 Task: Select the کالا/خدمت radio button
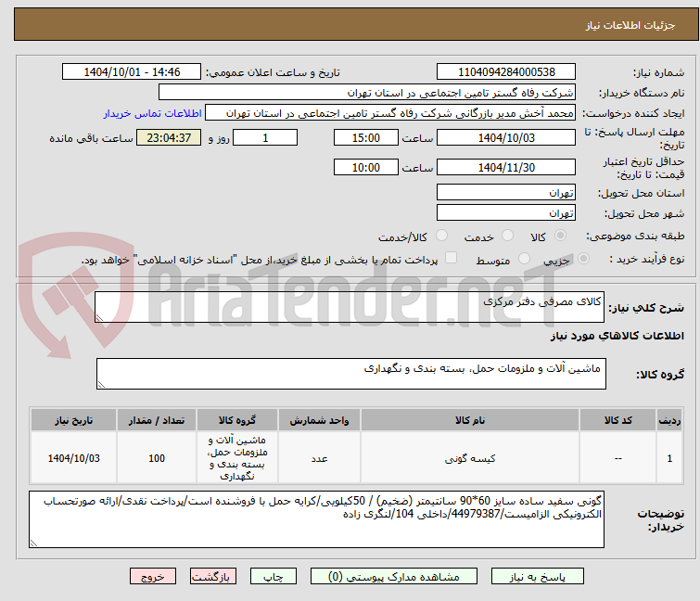441,236
